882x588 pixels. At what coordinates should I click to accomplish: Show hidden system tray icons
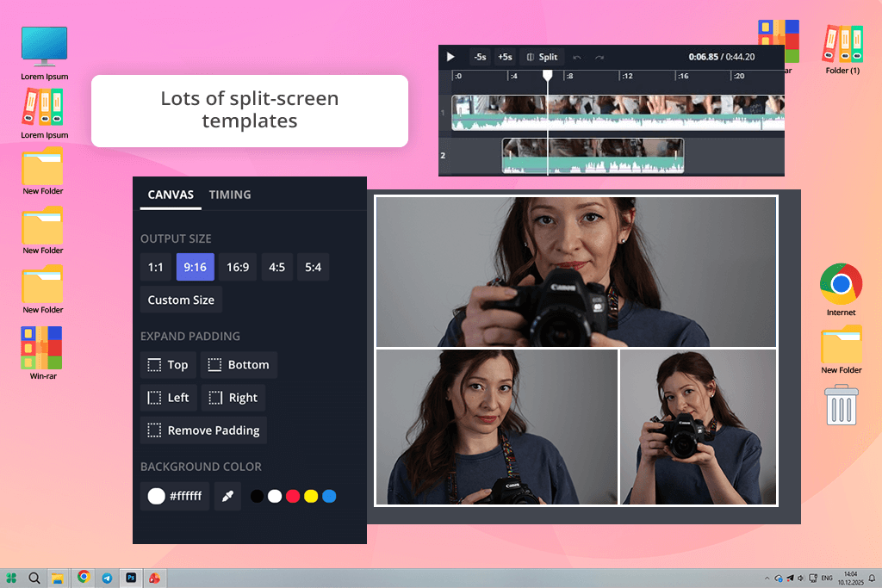[x=767, y=578]
